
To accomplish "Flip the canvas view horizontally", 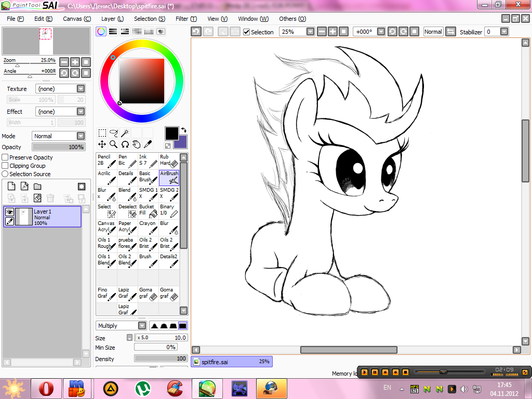I will [450, 32].
